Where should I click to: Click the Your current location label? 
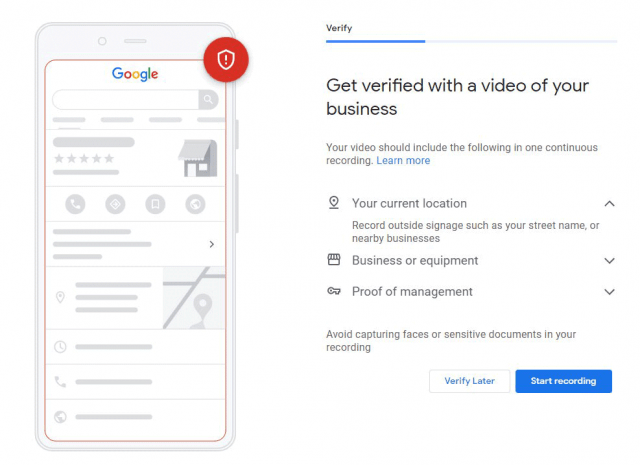coord(409,203)
